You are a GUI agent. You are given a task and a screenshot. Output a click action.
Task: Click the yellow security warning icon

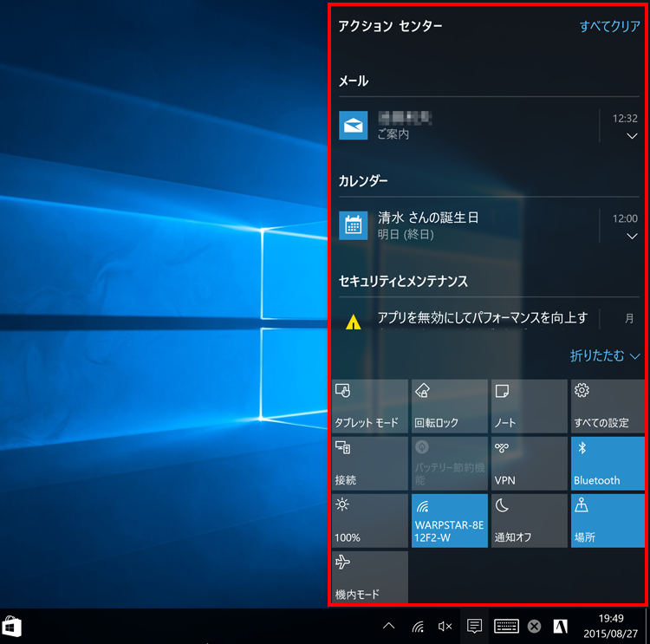pos(353,322)
